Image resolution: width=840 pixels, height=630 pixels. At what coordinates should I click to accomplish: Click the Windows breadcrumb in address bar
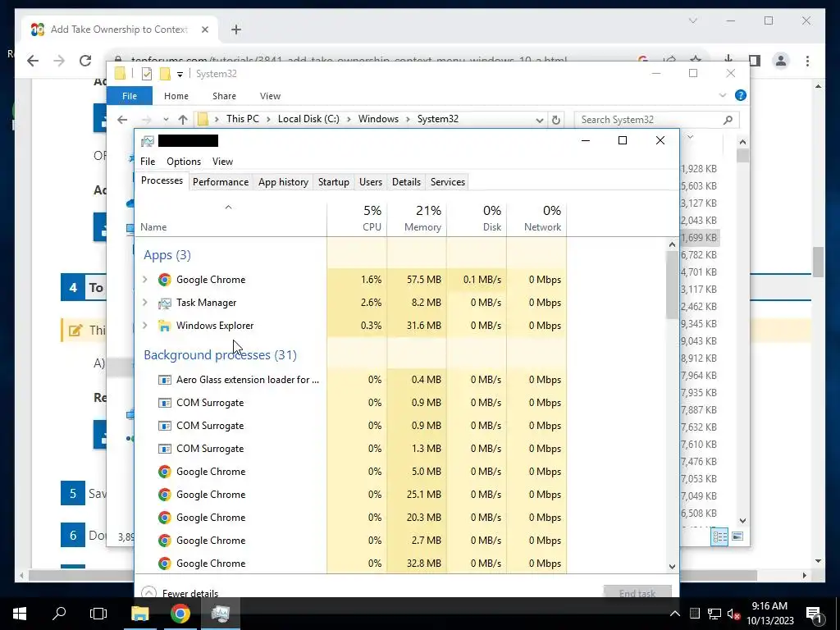[378, 119]
